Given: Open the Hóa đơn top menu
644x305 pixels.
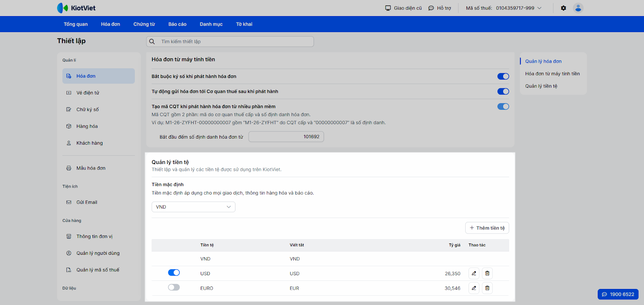Looking at the screenshot, I should [111, 24].
